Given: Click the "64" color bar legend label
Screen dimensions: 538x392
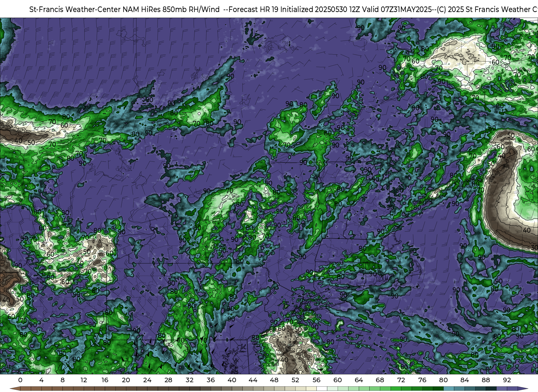Looking at the screenshot, I should [x=359, y=380].
